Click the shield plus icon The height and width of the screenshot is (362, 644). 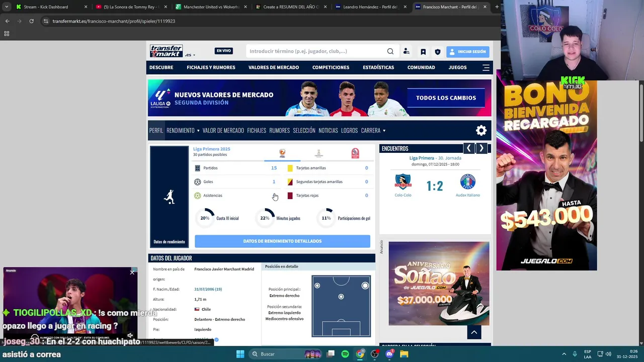point(438,52)
